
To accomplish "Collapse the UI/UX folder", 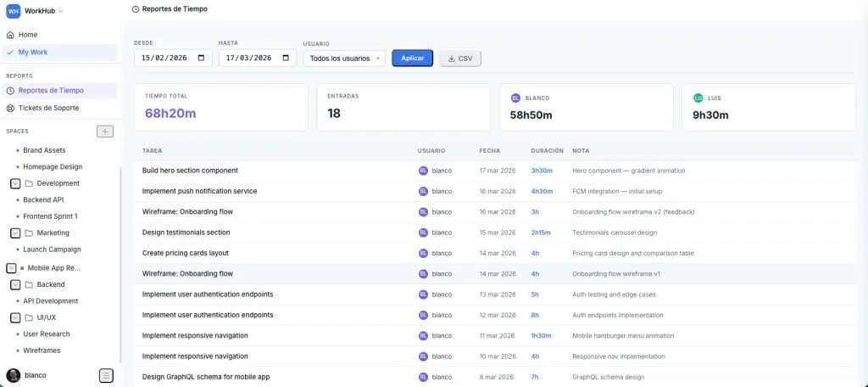I will point(15,317).
